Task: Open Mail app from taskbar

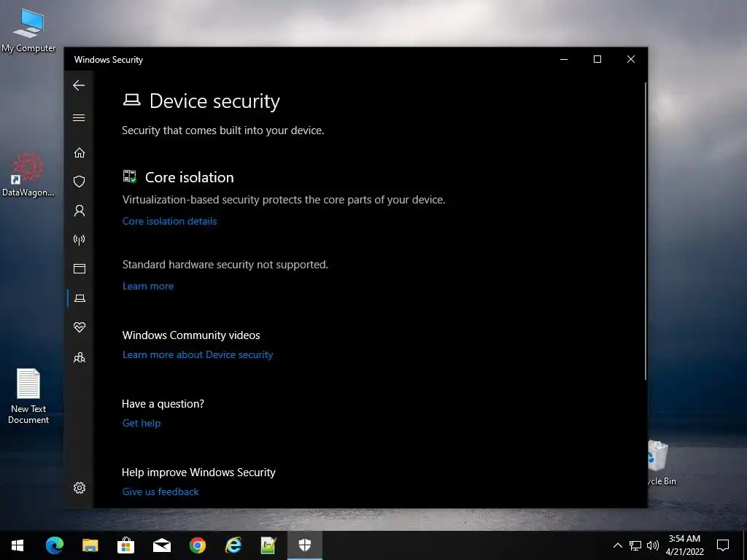Action: 161,545
